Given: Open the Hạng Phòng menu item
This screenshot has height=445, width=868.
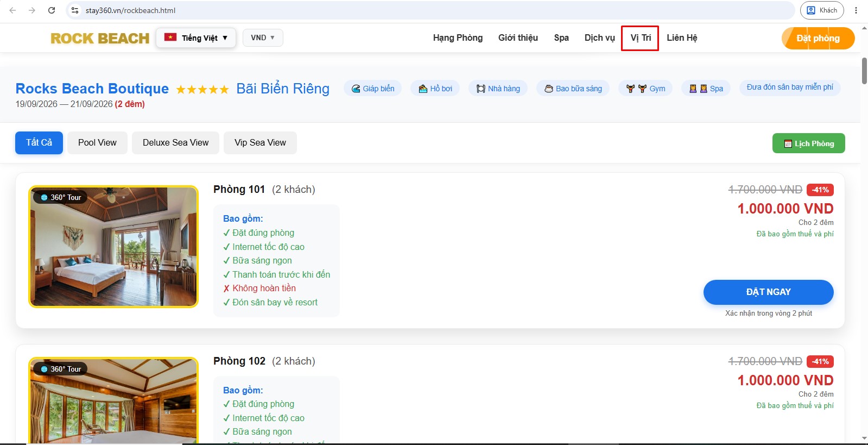Looking at the screenshot, I should [458, 38].
